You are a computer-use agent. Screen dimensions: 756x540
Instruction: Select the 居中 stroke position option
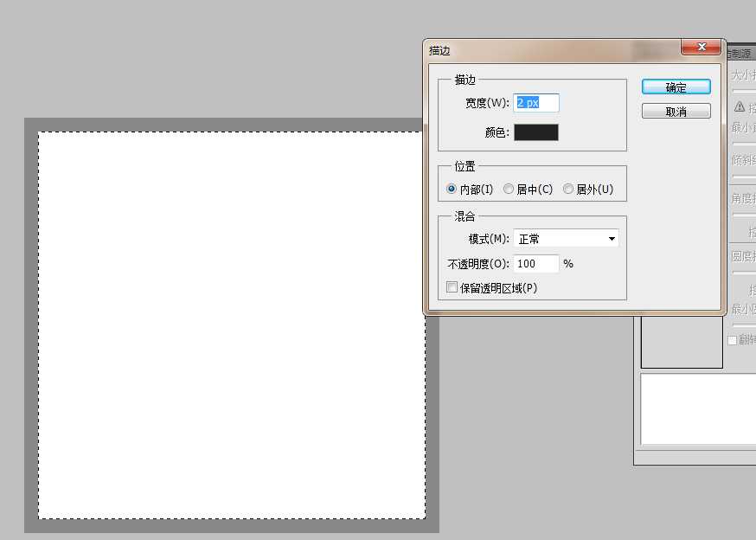point(509,189)
